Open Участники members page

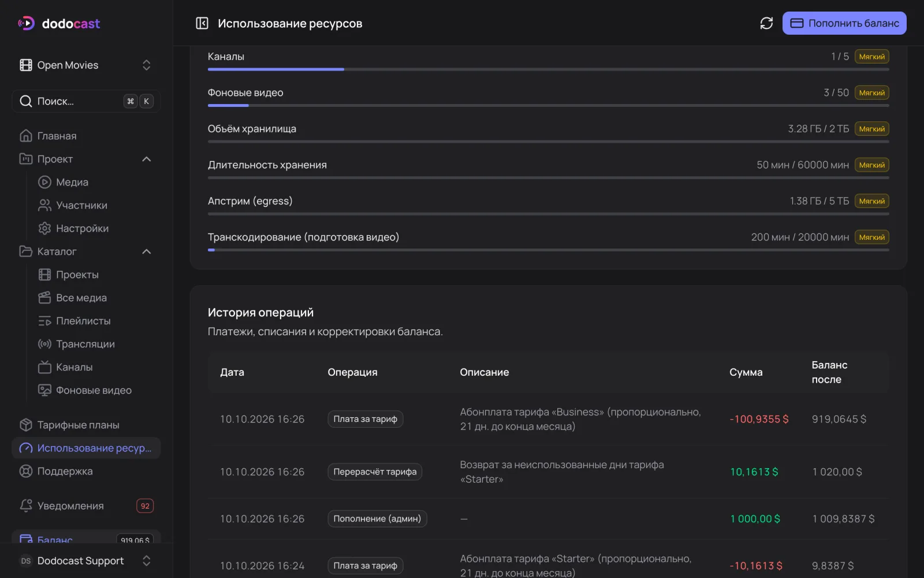coord(95,205)
